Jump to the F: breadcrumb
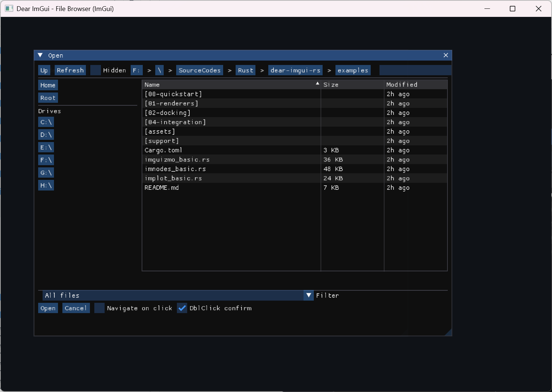 pos(137,70)
